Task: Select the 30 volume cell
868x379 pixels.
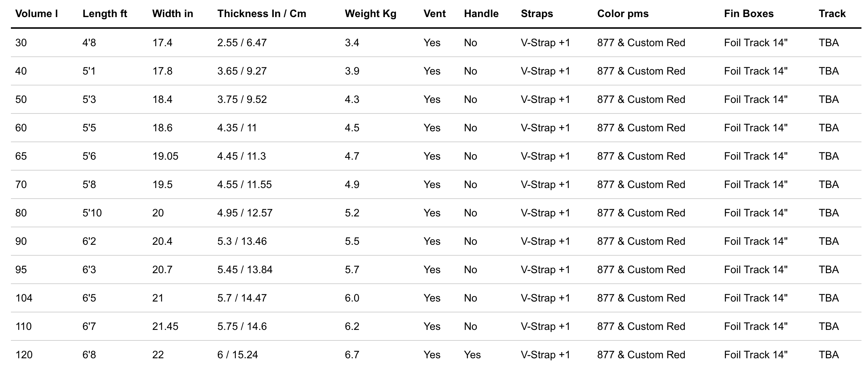Action: (x=21, y=43)
